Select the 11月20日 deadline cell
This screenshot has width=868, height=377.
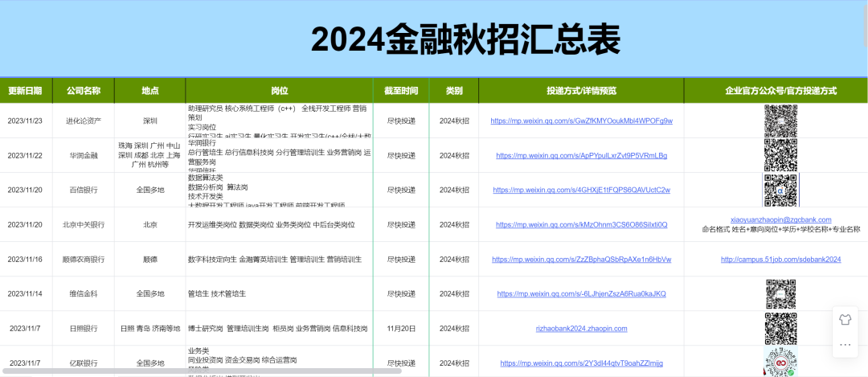[401, 328]
